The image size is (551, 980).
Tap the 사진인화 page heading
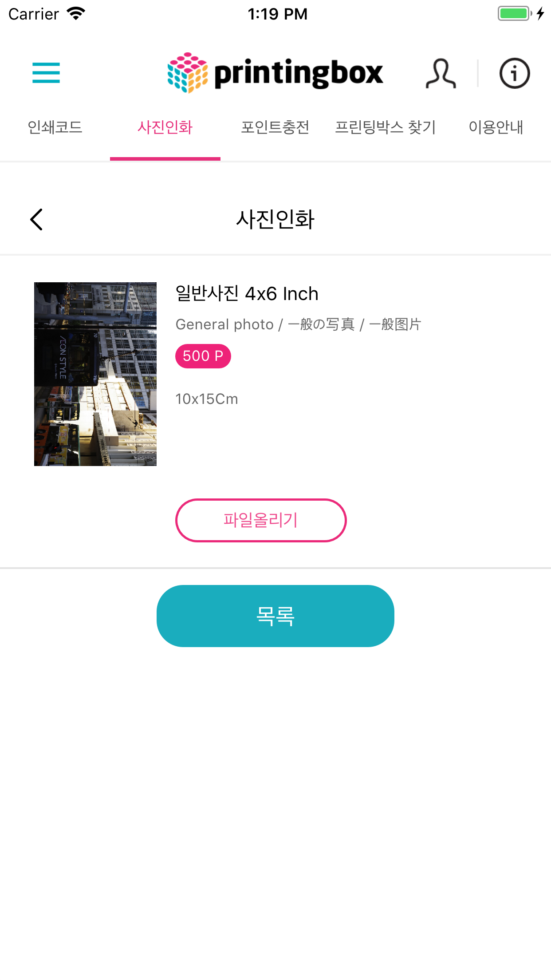pos(275,219)
